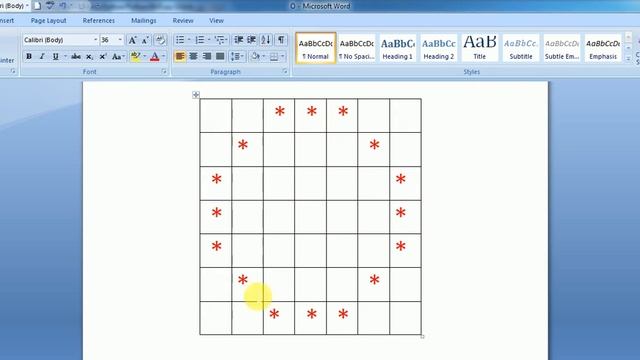Apply the Subtle Emphasis style
This screenshot has width=640, height=360.
562,48
